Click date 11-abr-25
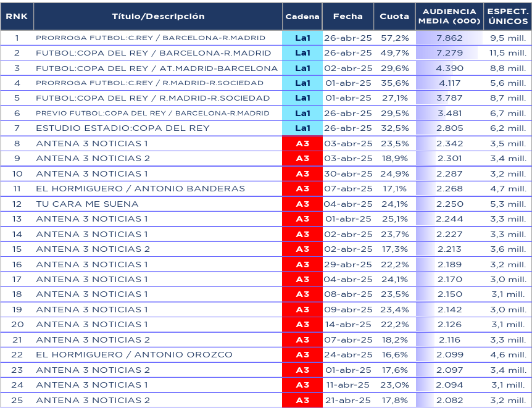Viewport: 532px width, 408px height. (347, 385)
